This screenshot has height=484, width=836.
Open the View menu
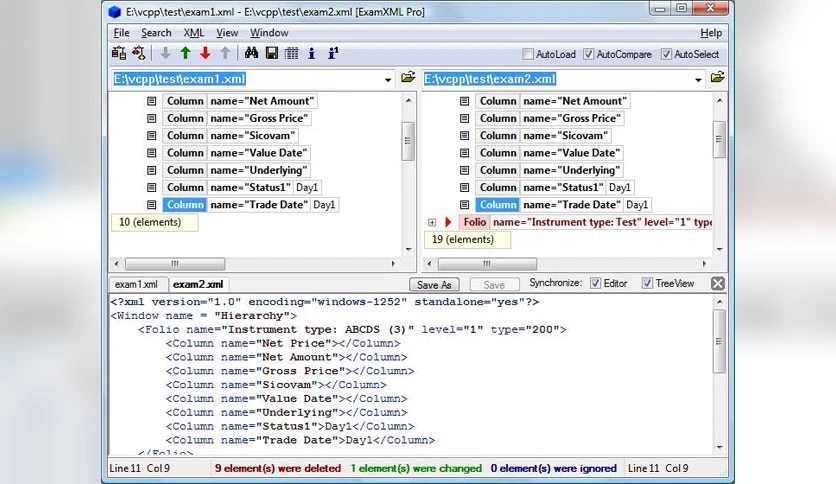click(227, 33)
